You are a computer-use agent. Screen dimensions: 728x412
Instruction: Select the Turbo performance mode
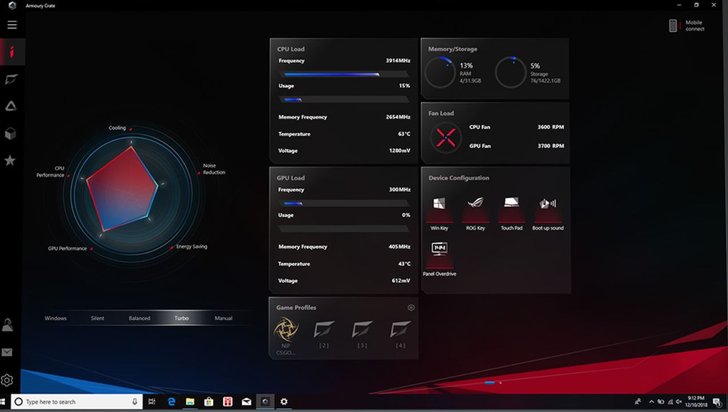tap(181, 318)
